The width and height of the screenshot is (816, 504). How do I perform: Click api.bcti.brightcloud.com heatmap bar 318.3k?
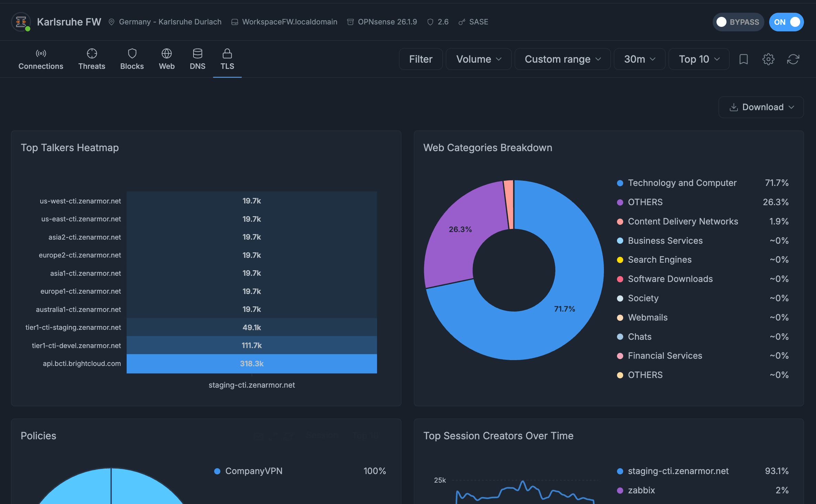252,364
